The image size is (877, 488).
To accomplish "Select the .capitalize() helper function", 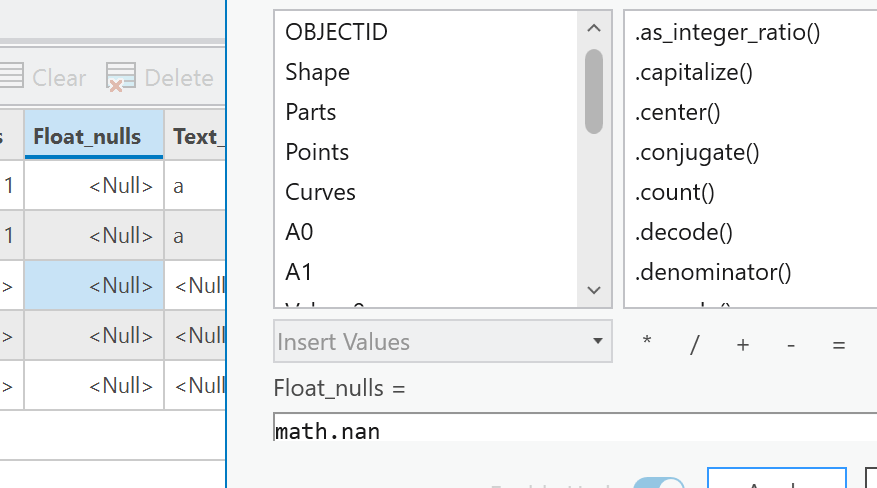I will pyautogui.click(x=693, y=72).
